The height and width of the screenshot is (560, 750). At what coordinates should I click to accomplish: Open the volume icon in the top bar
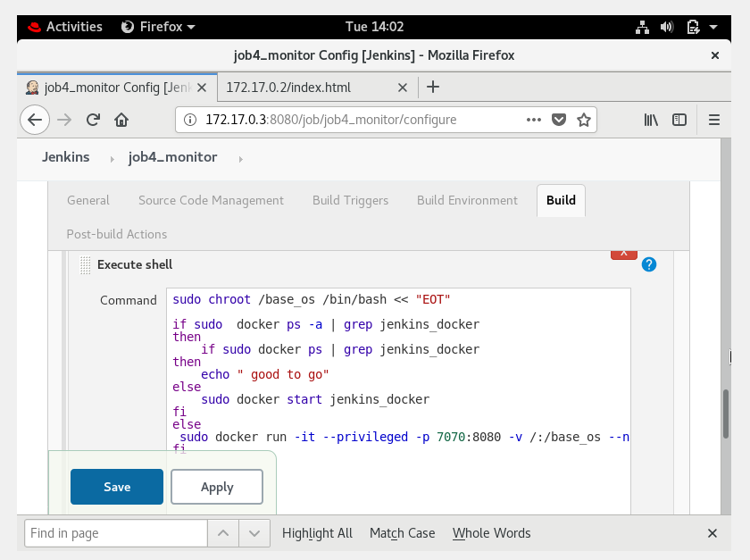667,27
